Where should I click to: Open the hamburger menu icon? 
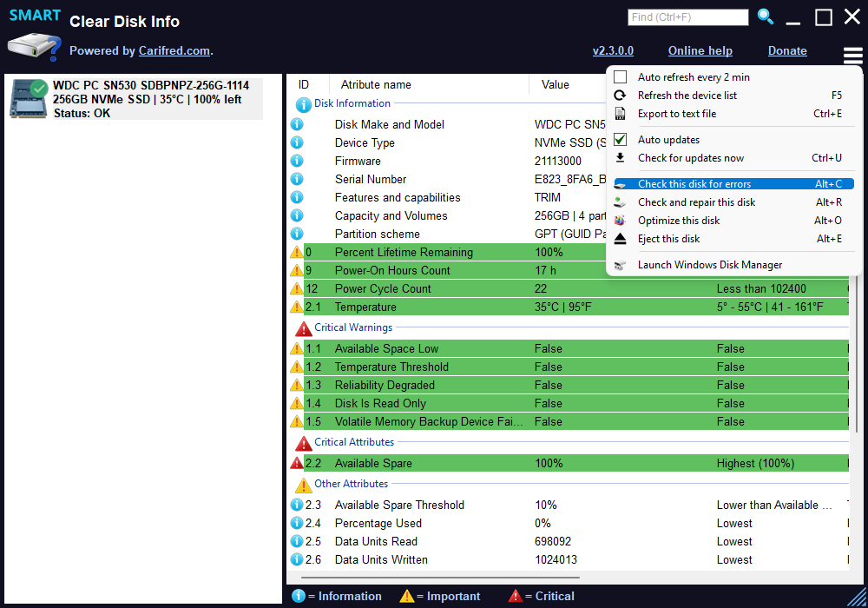pos(852,57)
